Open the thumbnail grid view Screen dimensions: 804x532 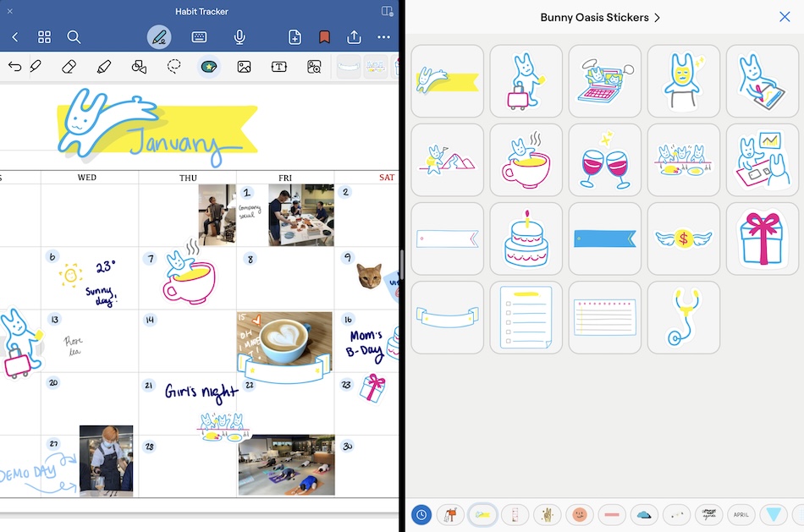[45, 37]
